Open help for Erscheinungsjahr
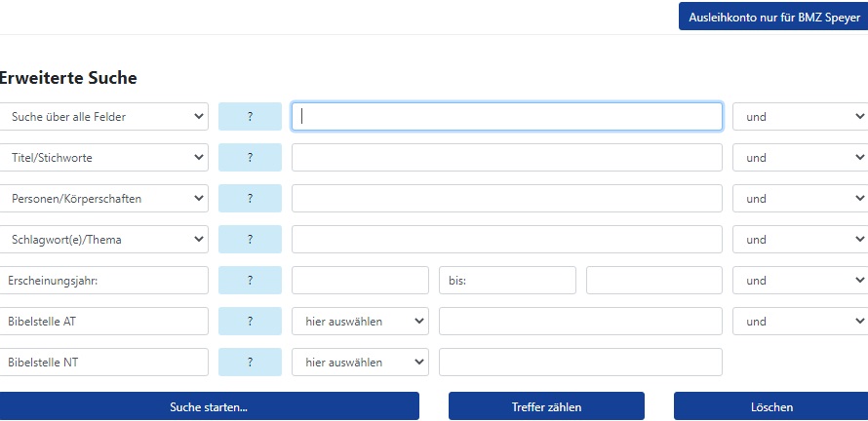This screenshot has width=868, height=421. pos(250,281)
